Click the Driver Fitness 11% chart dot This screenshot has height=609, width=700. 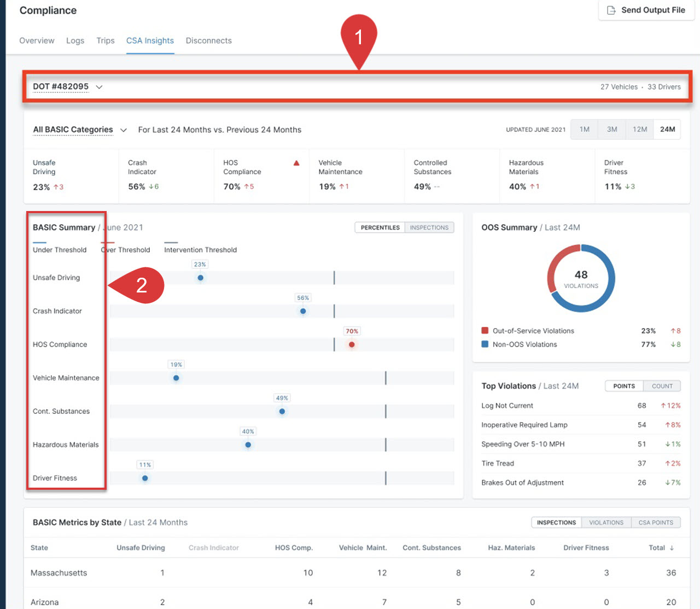click(145, 478)
